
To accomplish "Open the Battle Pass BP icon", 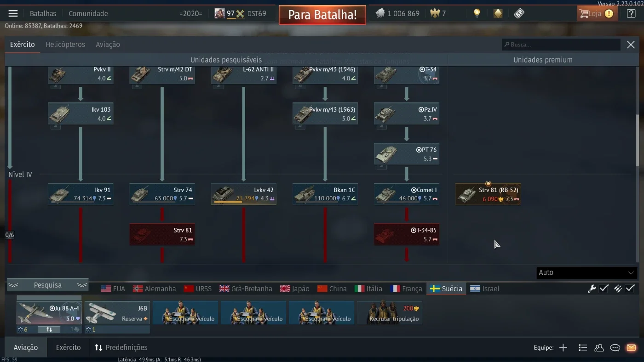I will 519,13.
